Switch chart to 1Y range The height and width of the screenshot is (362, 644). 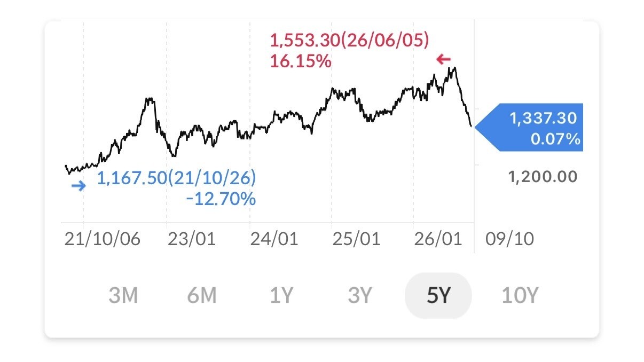pos(281,295)
